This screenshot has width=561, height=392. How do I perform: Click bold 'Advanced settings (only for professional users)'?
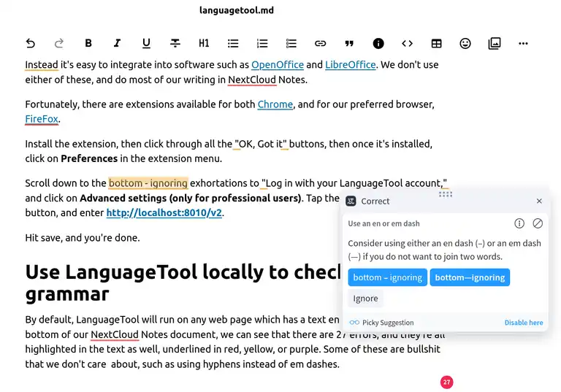tap(191, 198)
